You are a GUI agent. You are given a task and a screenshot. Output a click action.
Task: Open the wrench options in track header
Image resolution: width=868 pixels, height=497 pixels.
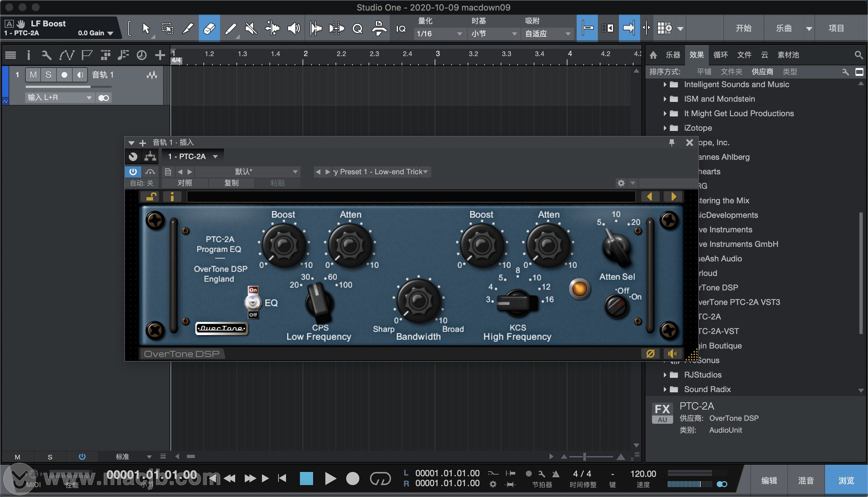click(47, 55)
